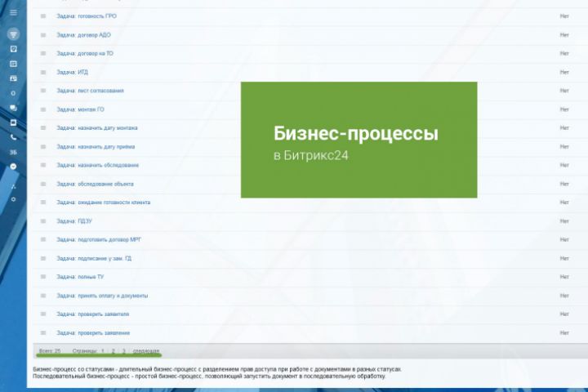588x392 pixels.
Task: Expand actions menu for ожидание готовности клиента
Action: tap(43, 203)
